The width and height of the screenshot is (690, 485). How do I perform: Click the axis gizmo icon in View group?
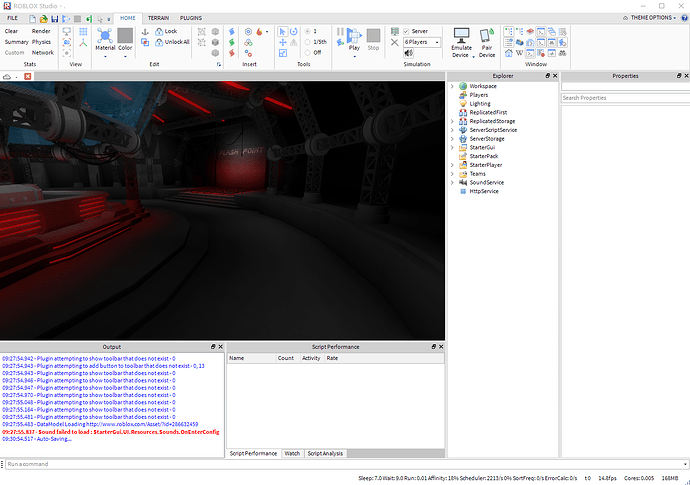click(x=83, y=42)
